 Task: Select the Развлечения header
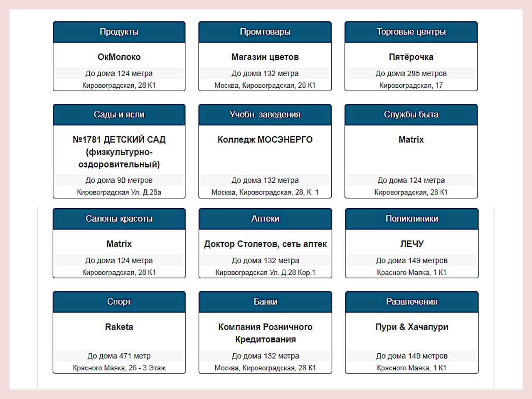pyautogui.click(x=411, y=302)
